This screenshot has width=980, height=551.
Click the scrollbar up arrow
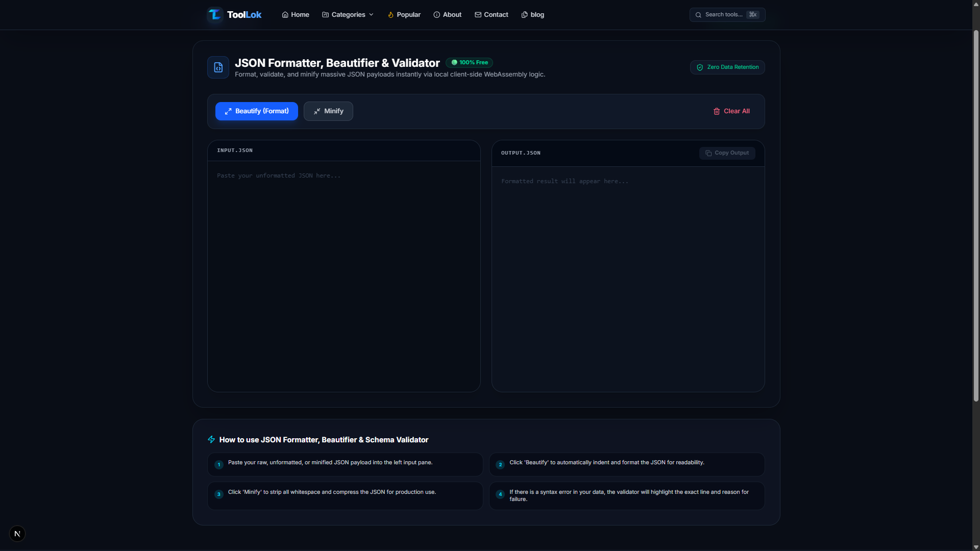pos(976,4)
